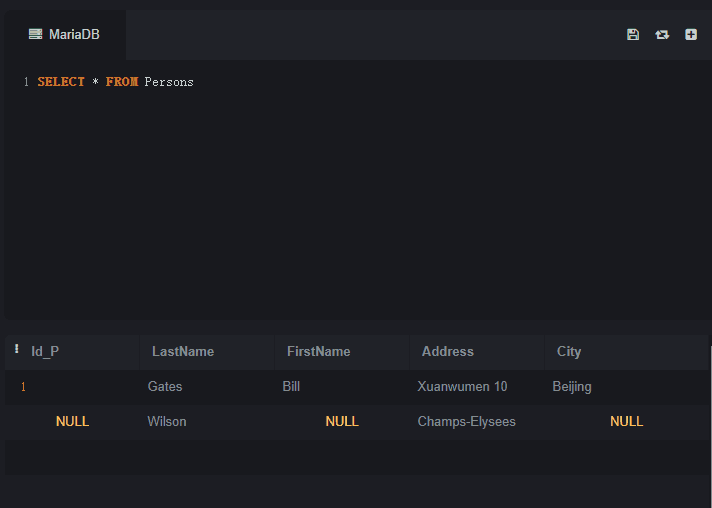Select the NULL cell under City

click(x=627, y=421)
